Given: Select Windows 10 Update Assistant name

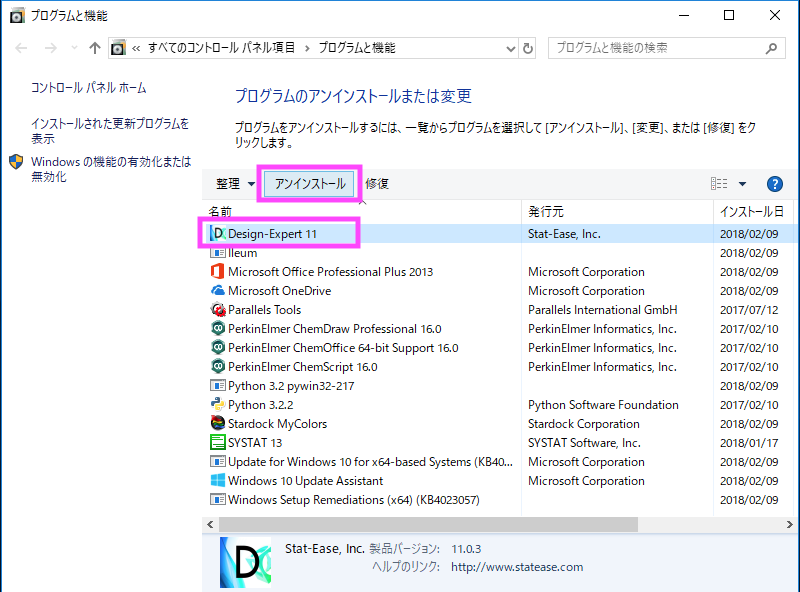Looking at the screenshot, I should click(306, 481).
